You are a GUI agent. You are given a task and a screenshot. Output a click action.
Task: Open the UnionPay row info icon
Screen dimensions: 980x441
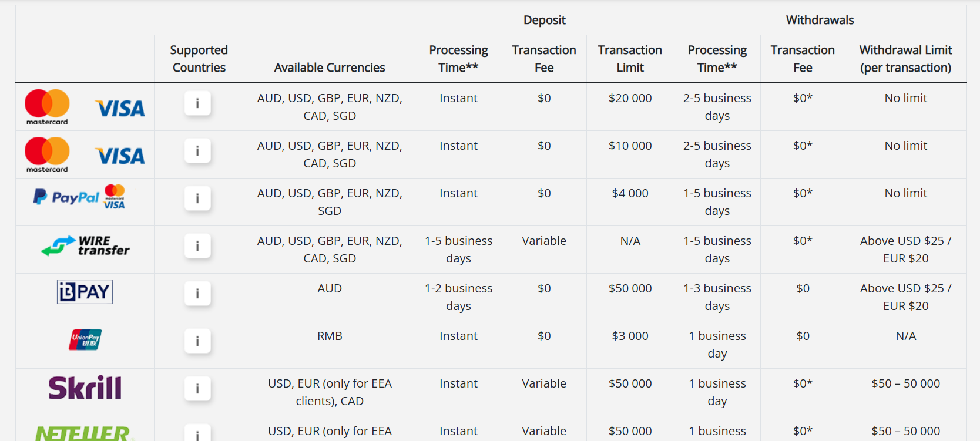(197, 341)
